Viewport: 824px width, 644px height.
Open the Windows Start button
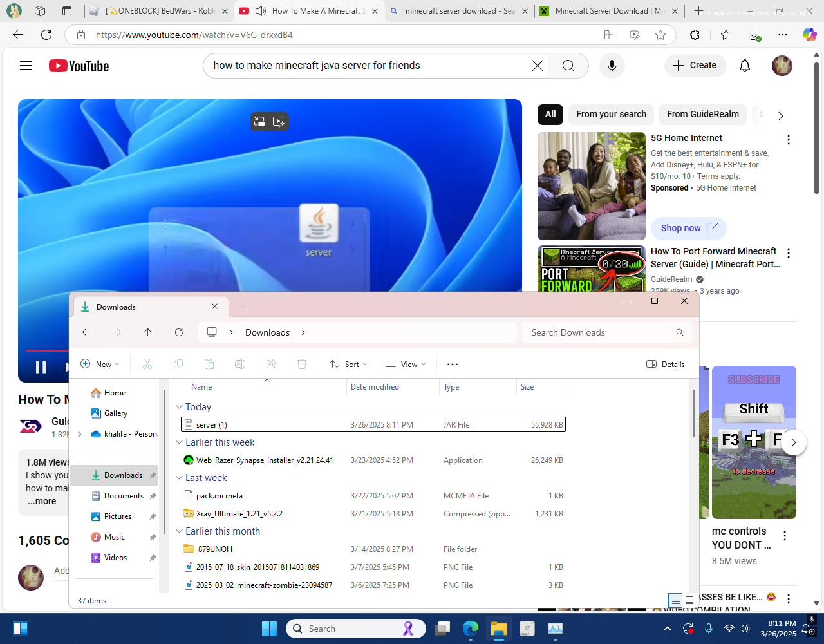269,629
